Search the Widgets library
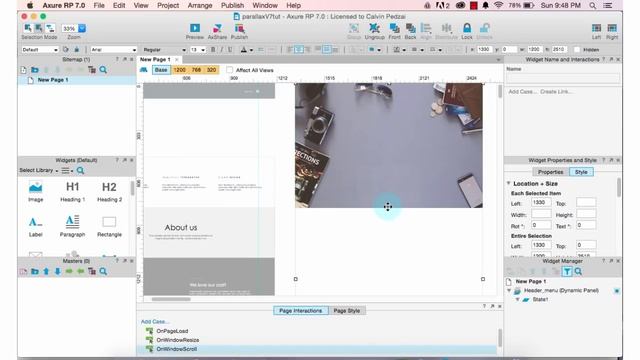 pos(80,170)
